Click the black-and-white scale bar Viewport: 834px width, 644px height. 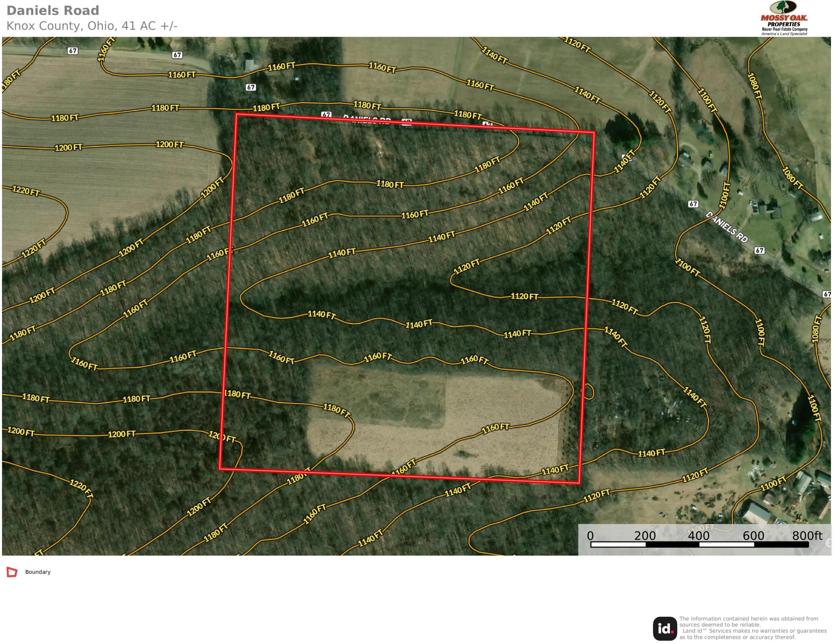(699, 545)
